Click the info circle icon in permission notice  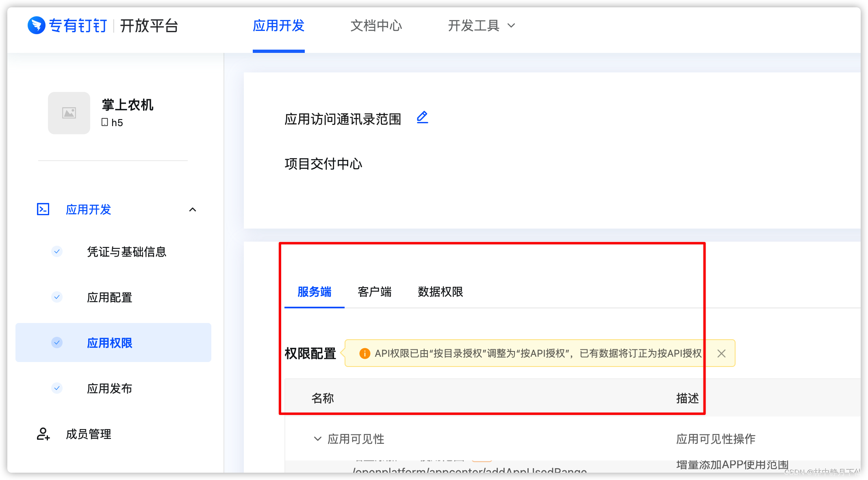(362, 353)
